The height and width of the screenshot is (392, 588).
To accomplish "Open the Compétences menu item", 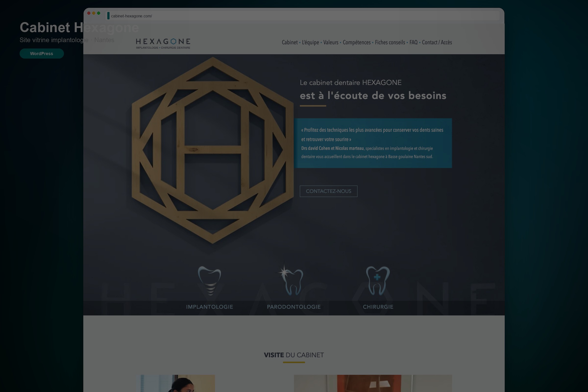I will (x=356, y=42).
